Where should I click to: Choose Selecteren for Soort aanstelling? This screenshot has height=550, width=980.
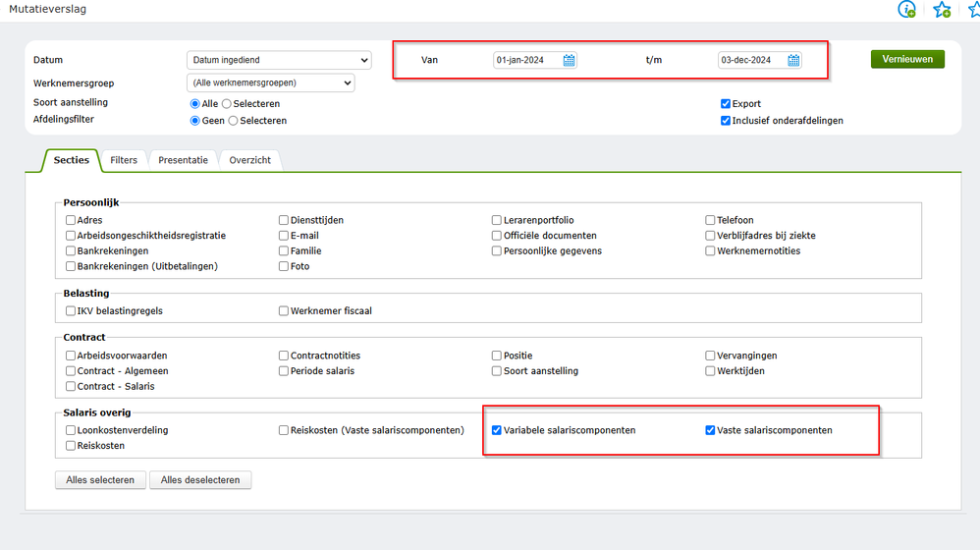click(227, 104)
